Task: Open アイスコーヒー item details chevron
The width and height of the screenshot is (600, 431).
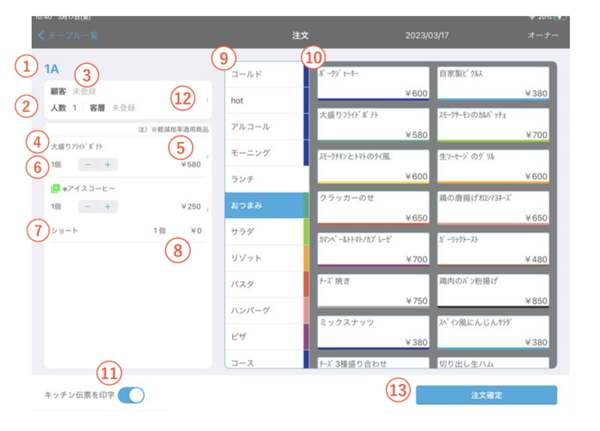Action: tap(207, 206)
